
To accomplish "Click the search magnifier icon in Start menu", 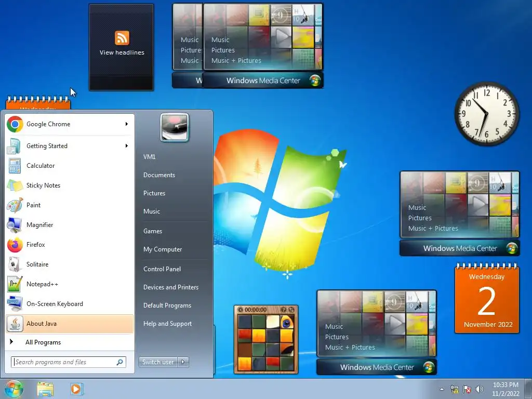I will tap(120, 362).
